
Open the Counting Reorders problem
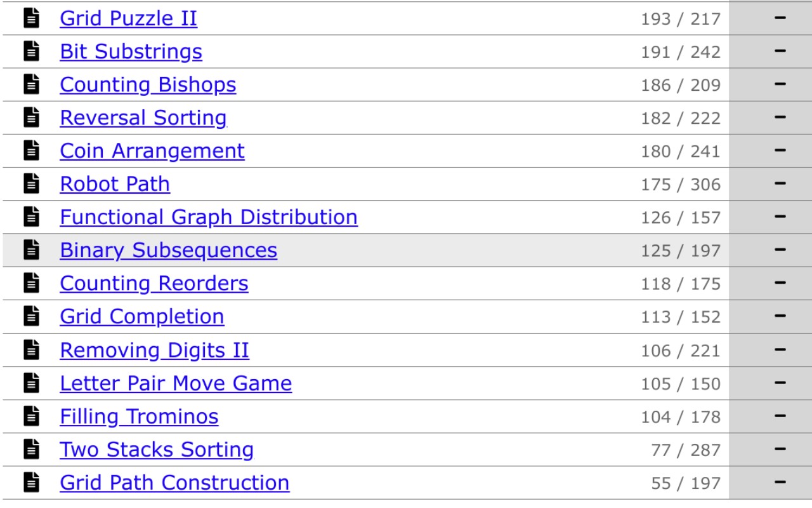click(154, 283)
